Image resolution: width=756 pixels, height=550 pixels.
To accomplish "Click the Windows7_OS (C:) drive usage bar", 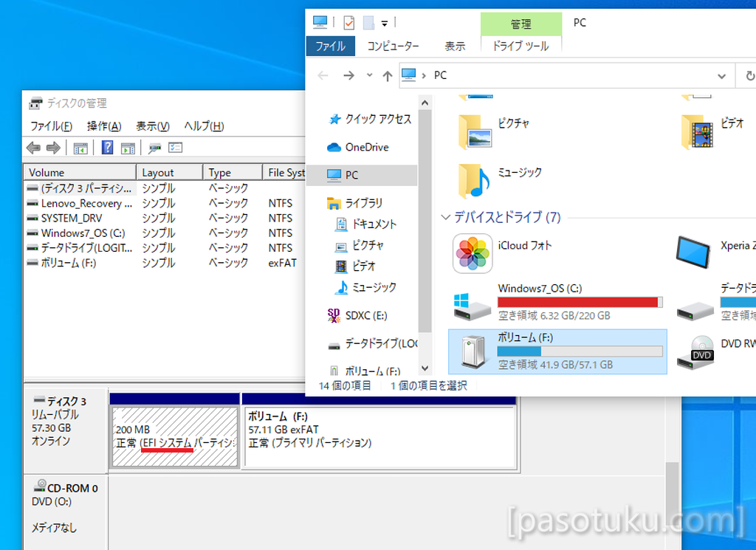I will pos(580,302).
